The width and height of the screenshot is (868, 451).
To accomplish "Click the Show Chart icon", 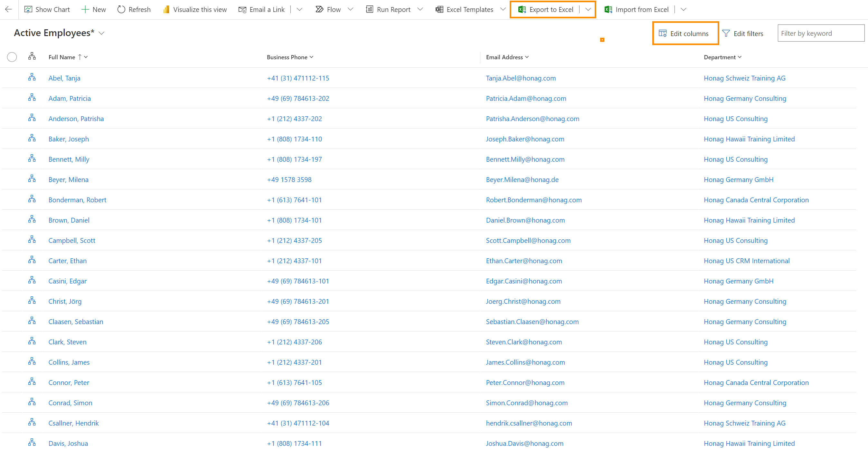I will (28, 9).
